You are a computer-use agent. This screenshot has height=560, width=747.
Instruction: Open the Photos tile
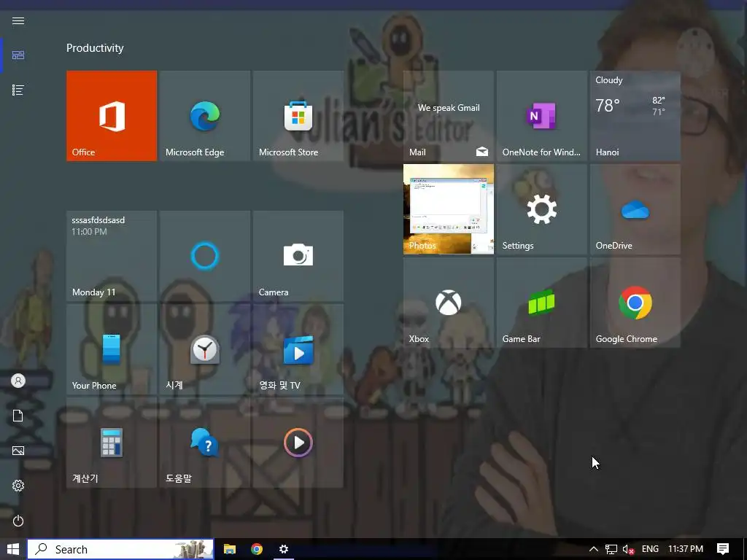(x=449, y=209)
